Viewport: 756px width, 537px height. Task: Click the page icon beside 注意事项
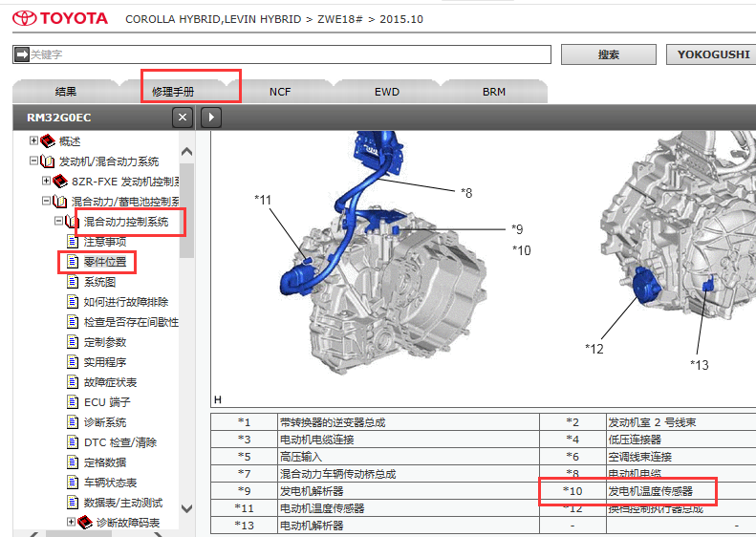click(73, 242)
